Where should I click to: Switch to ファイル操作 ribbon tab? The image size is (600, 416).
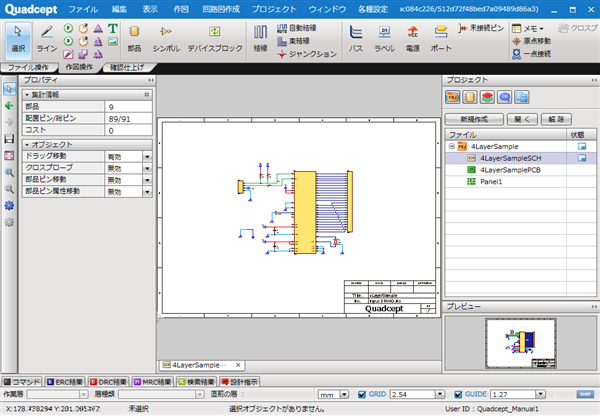[x=28, y=68]
